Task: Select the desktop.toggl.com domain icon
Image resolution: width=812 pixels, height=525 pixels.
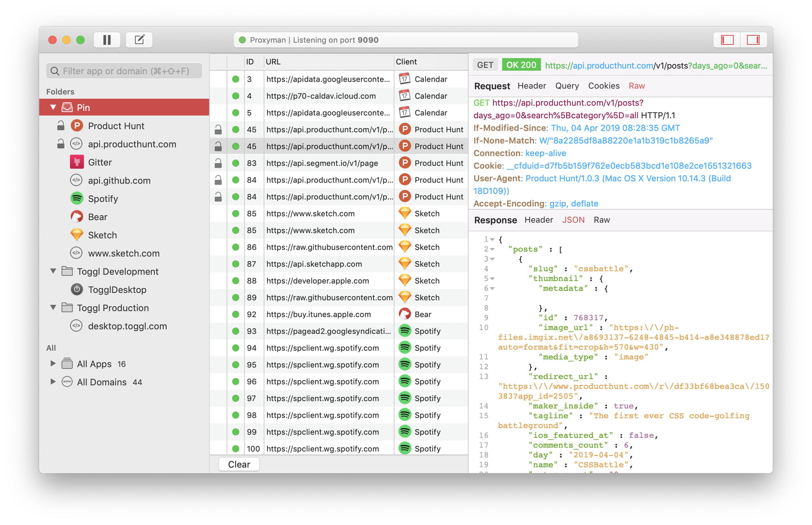Action: (76, 326)
